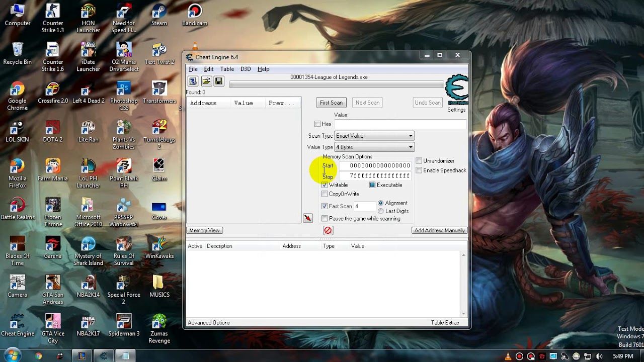Click the Table Extras label

click(445, 323)
